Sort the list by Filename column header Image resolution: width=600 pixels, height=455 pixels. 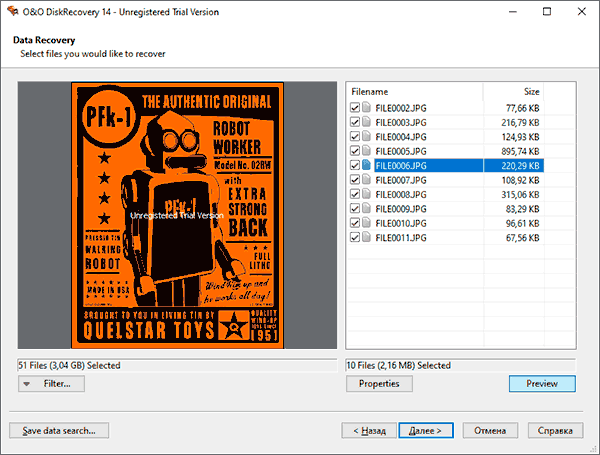(414, 91)
